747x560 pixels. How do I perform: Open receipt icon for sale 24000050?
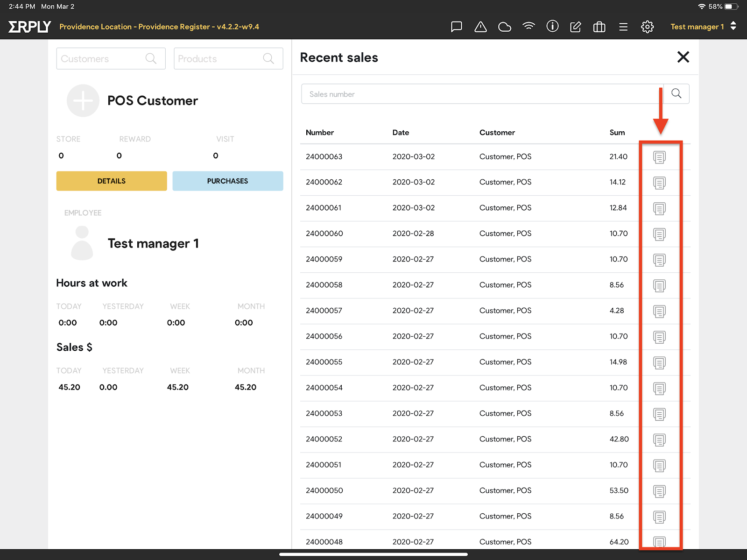tap(659, 491)
